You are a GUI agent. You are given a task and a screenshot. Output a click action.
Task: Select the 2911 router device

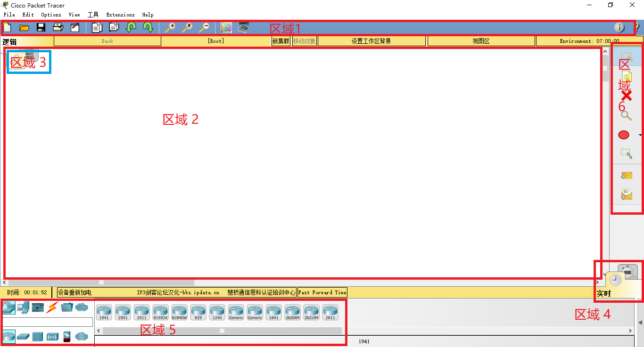tap(141, 312)
